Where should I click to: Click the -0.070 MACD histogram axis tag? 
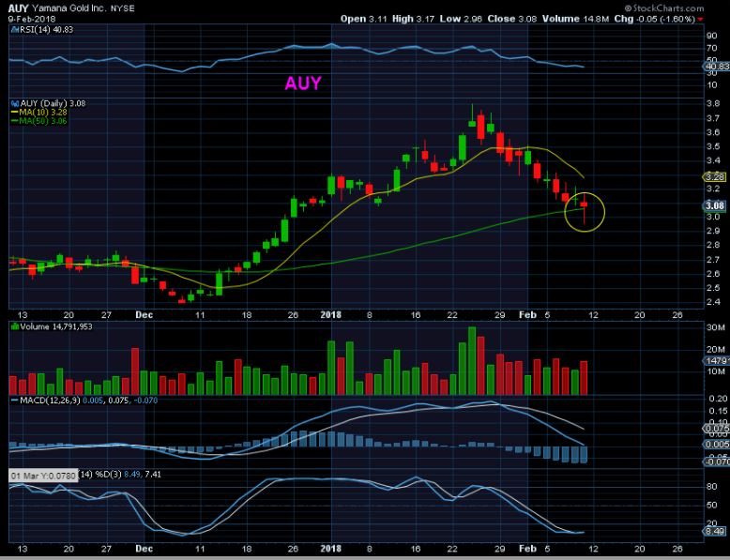716,462
